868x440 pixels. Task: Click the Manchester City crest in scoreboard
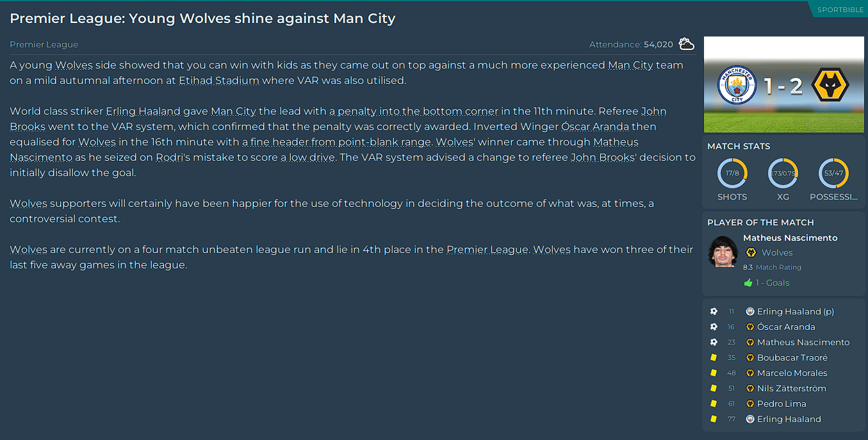(736, 85)
